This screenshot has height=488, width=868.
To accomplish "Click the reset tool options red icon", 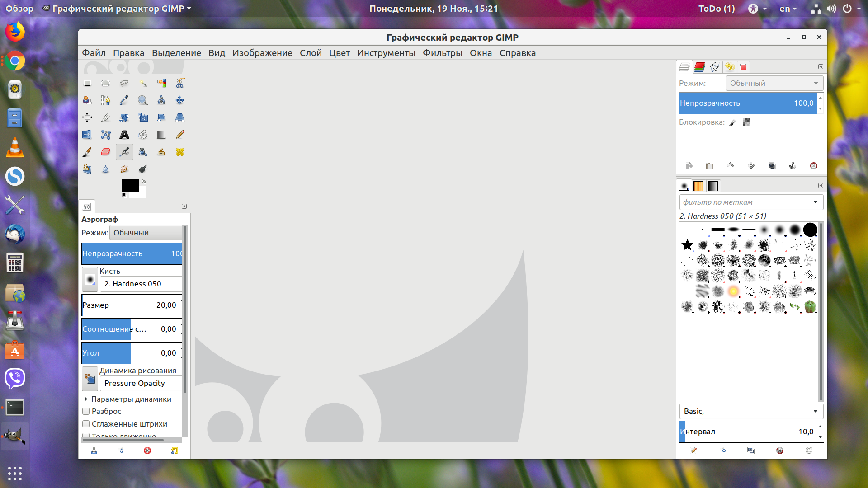I will point(147,450).
